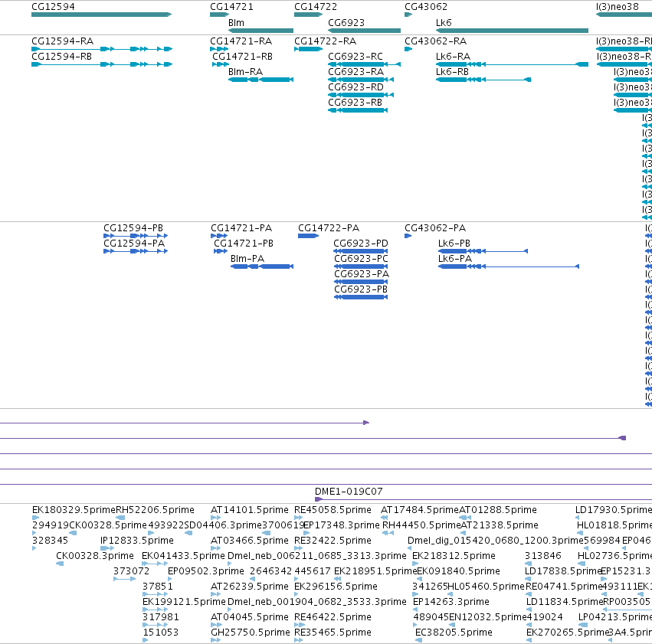This screenshot has height=644, width=652.
Task: Select protein CG6923-PA
Action: tap(362, 274)
